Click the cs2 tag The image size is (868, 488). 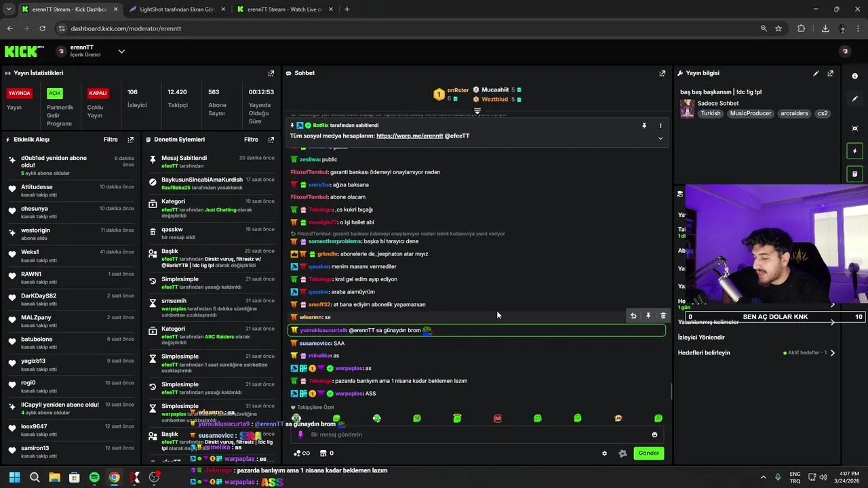[823, 114]
